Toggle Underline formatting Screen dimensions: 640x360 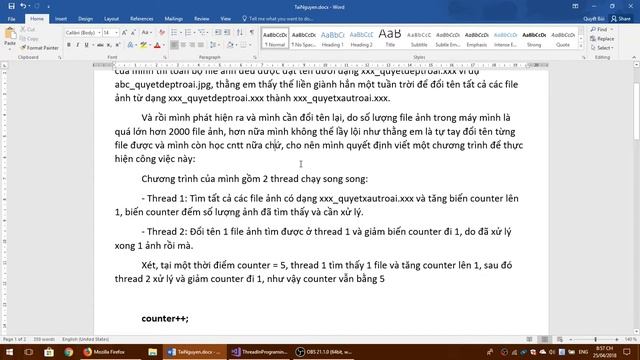(87, 45)
